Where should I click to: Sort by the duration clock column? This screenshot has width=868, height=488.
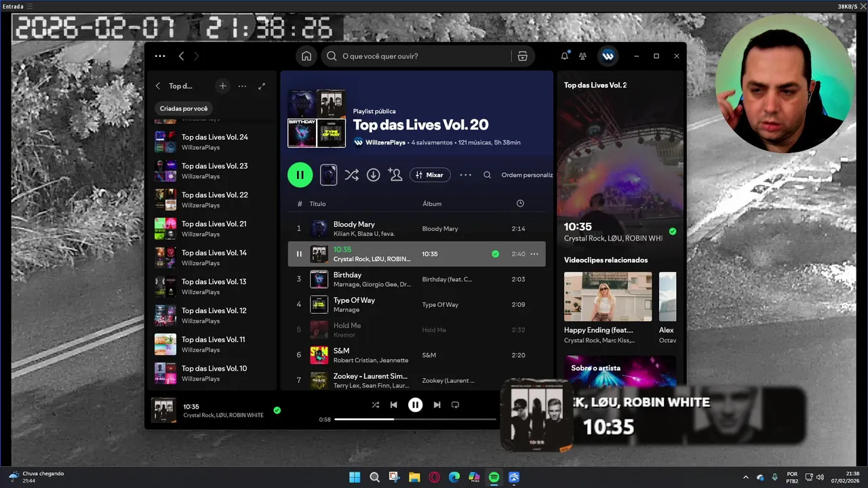[520, 203]
